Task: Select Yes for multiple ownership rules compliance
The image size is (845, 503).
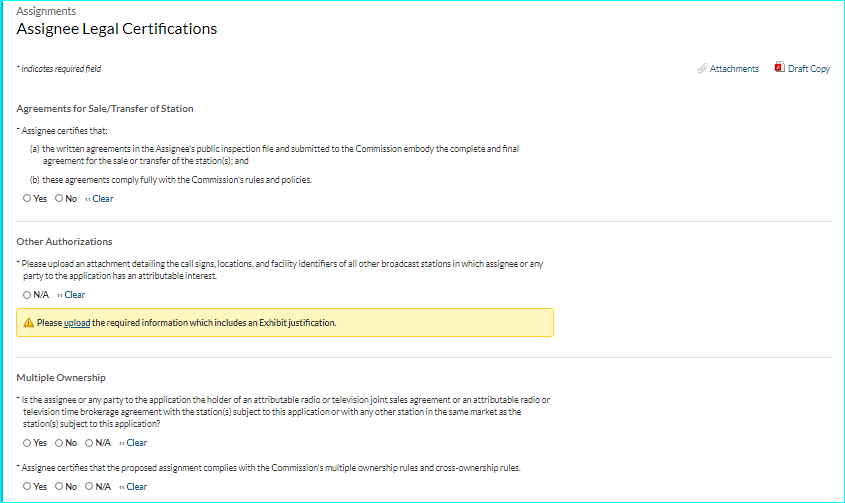Action: pos(27,487)
